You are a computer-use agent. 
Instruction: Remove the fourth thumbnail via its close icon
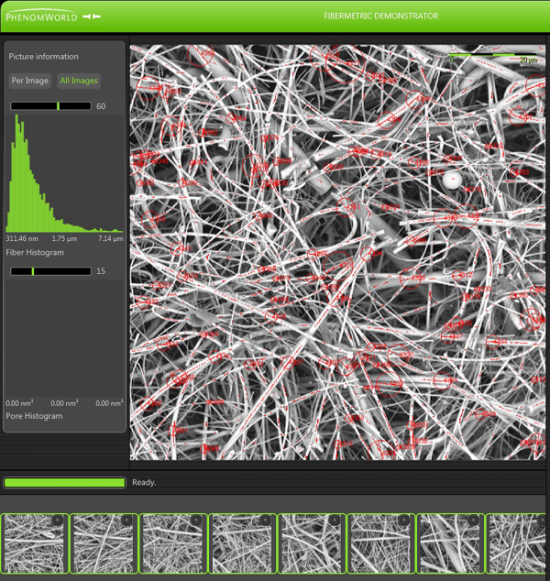265,520
